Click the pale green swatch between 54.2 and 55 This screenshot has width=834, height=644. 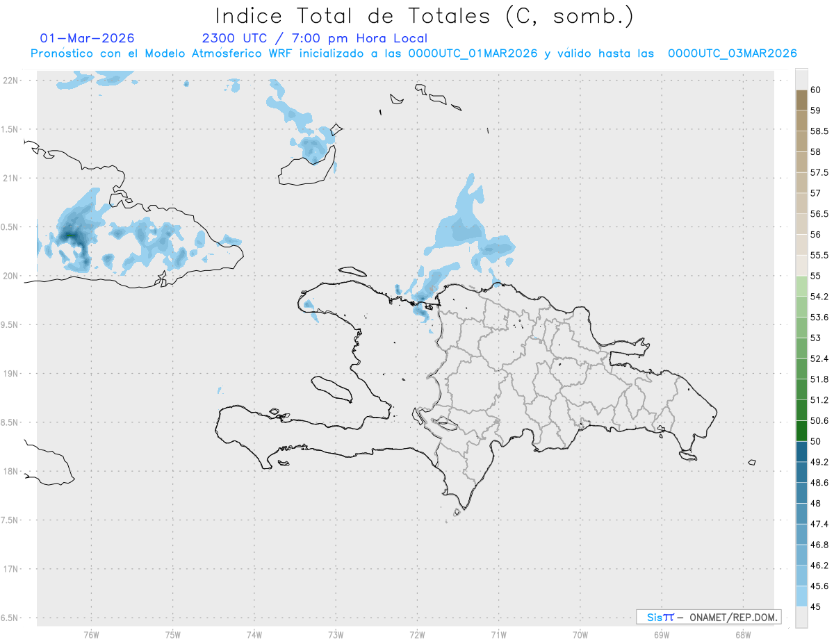pyautogui.click(x=801, y=286)
